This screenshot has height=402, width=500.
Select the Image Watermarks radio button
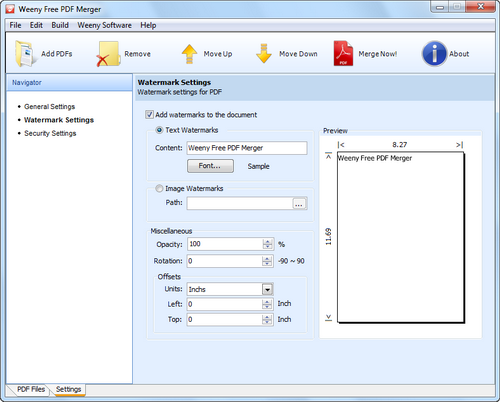click(x=159, y=189)
